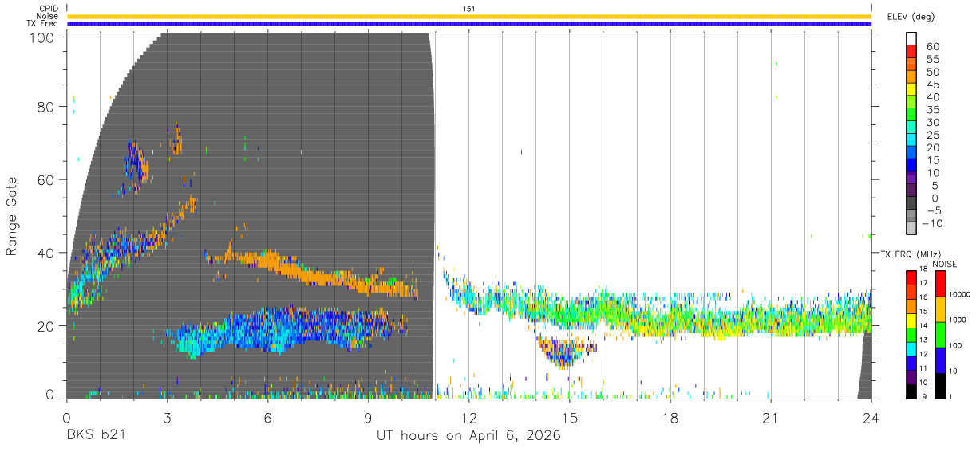Click the CPID label
The height and width of the screenshot is (452, 980).
click(48, 9)
